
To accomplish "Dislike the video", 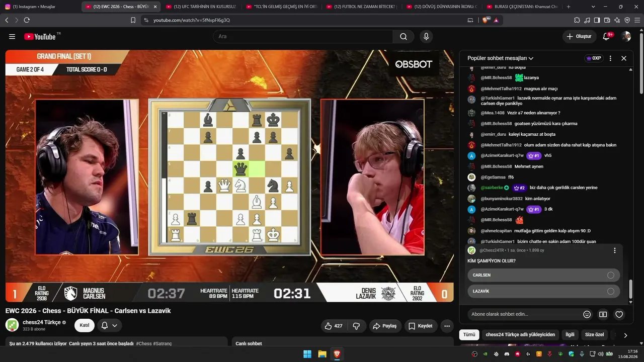I will coord(356,326).
